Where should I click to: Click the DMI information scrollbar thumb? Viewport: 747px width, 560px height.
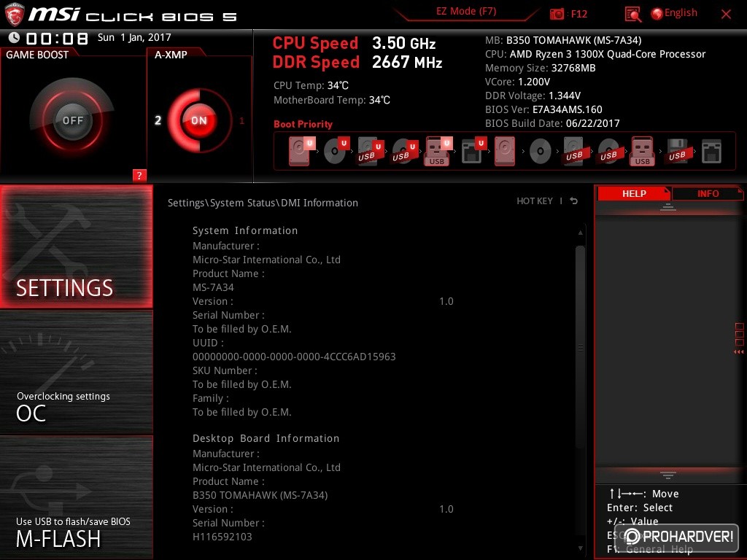click(x=580, y=346)
